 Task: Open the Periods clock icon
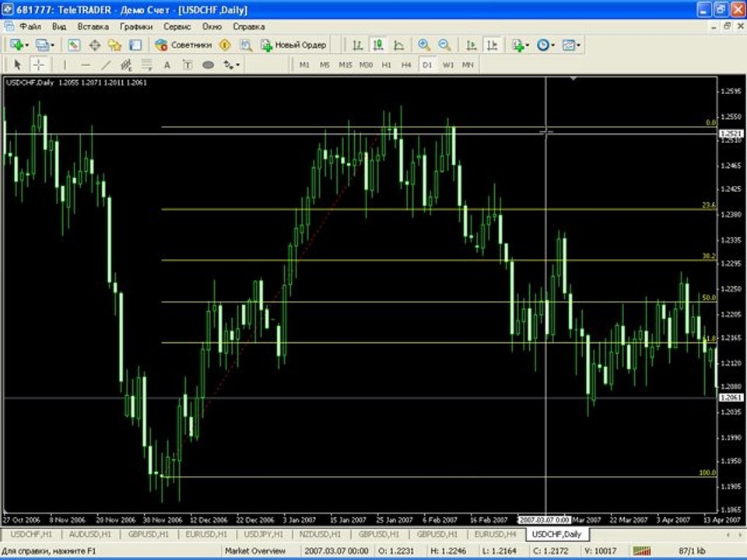point(543,45)
